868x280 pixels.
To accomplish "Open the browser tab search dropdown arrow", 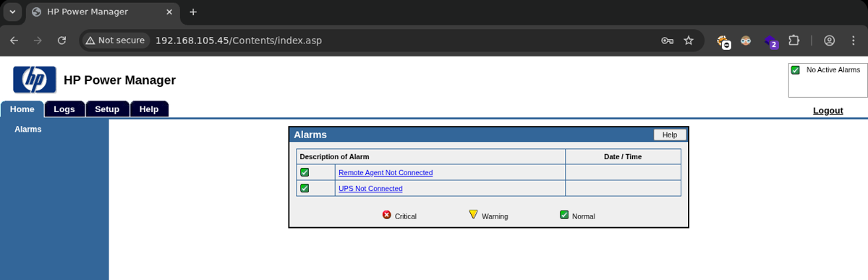I will (x=12, y=12).
